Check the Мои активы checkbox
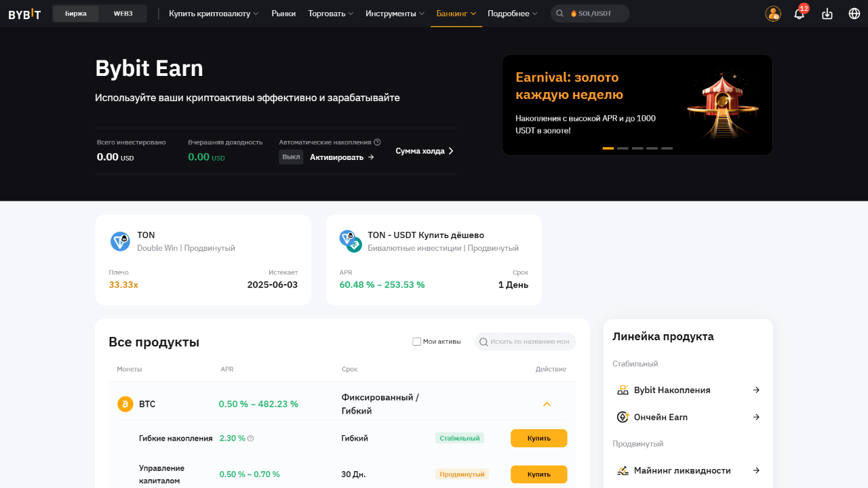 [416, 342]
